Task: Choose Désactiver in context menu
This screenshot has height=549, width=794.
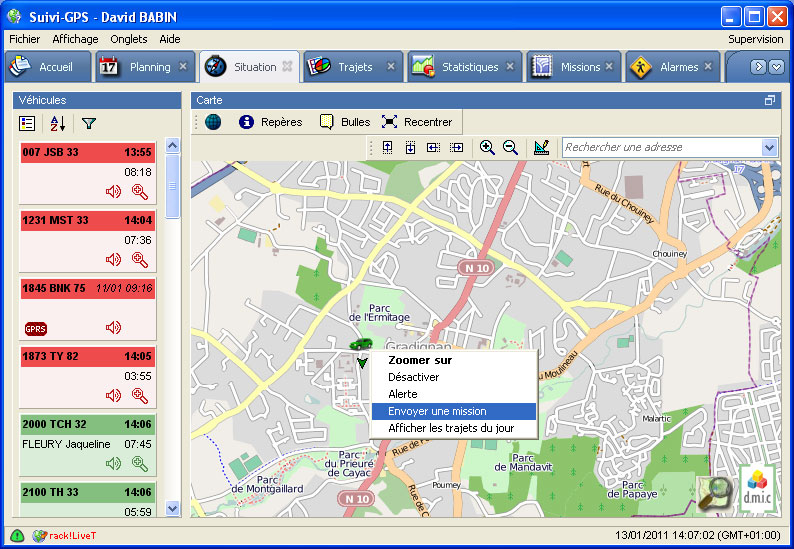Action: (x=454, y=377)
